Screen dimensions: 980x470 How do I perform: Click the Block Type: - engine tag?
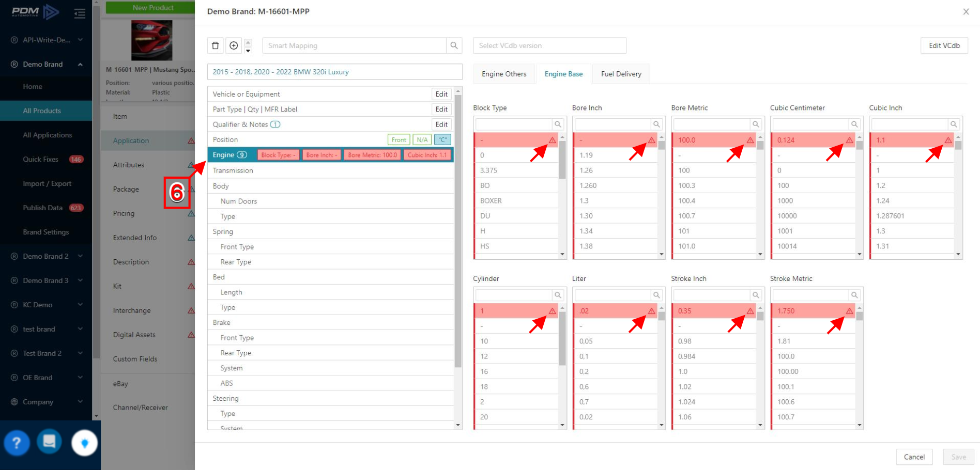[278, 155]
